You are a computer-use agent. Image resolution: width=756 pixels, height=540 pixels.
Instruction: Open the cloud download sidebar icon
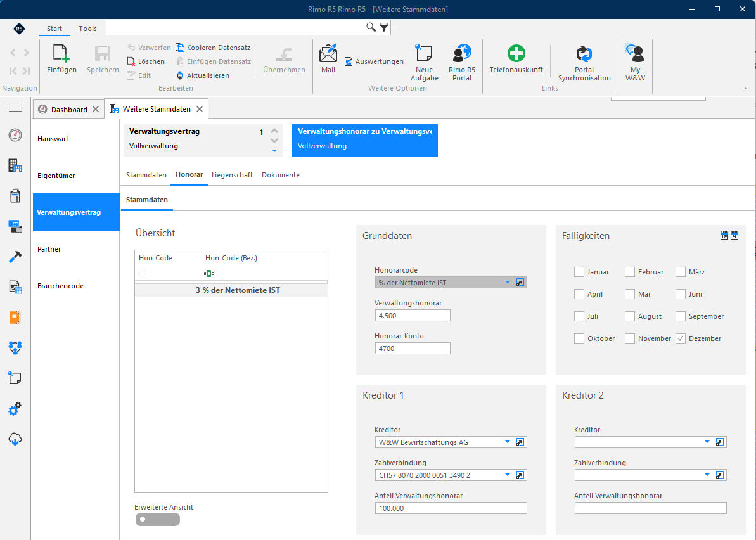coord(15,439)
